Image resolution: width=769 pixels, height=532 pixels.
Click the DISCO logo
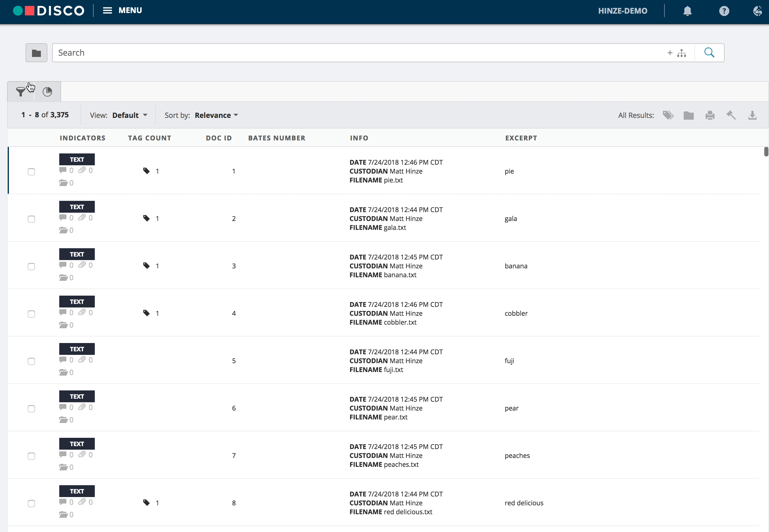(49, 11)
